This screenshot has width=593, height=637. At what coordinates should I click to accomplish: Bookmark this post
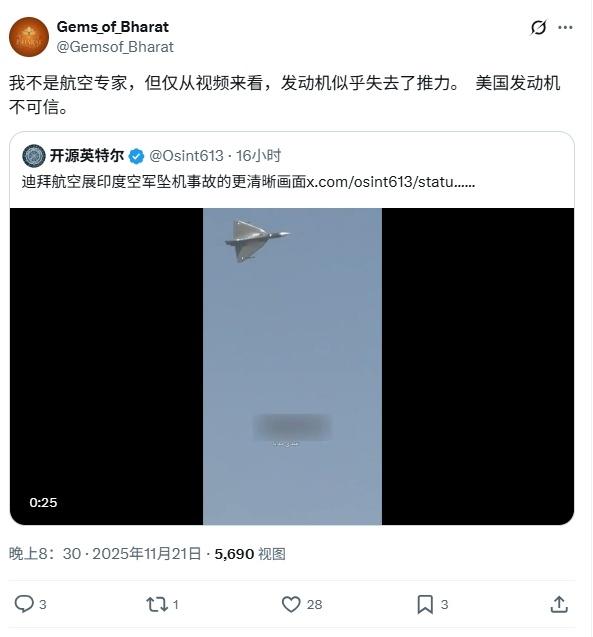[425, 604]
